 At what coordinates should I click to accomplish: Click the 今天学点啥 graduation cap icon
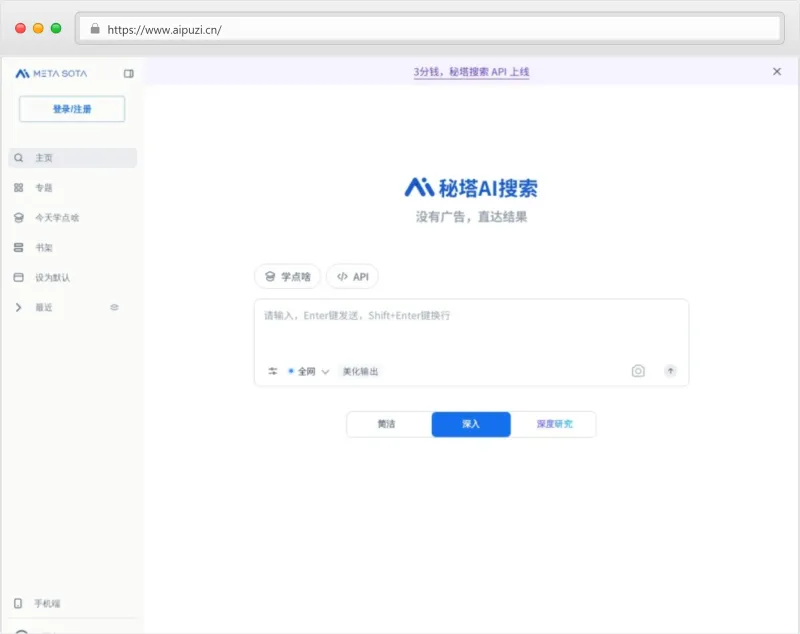(x=19, y=218)
